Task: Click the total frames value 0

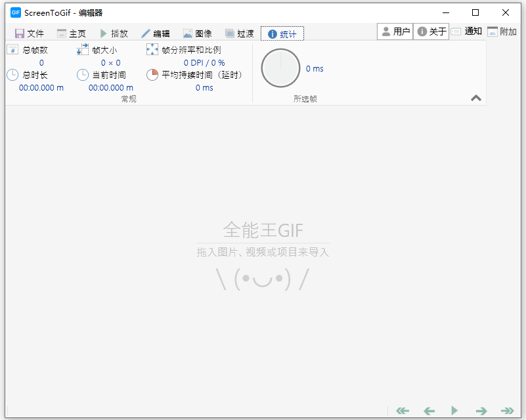Action: point(41,63)
